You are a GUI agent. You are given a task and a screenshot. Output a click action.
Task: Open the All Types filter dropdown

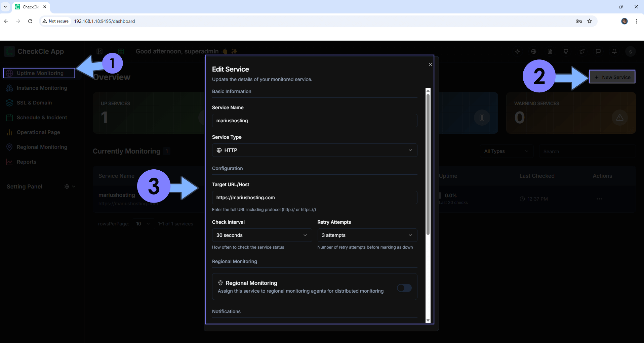[507, 152]
